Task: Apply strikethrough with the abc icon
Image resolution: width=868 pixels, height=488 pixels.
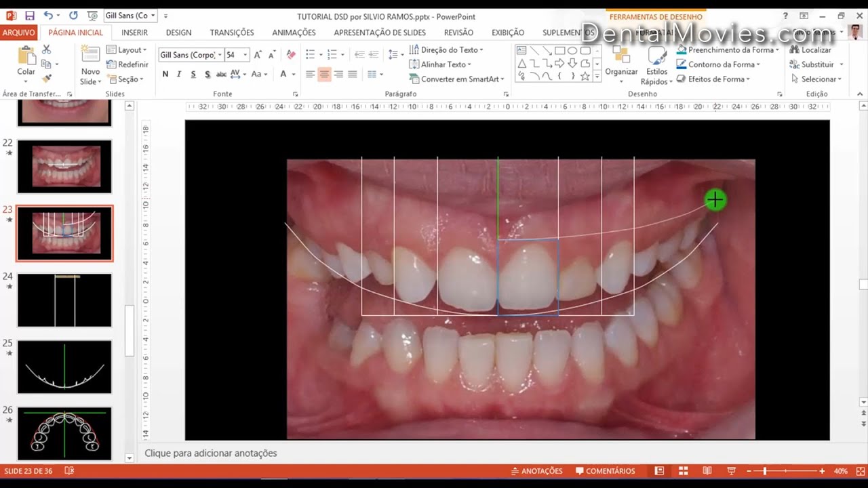Action: [x=221, y=74]
